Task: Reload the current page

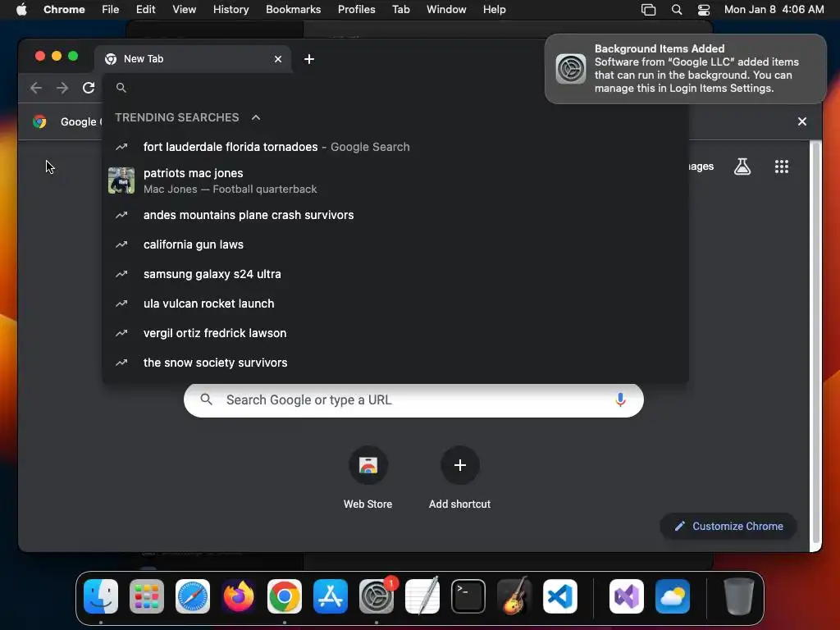Action: click(x=89, y=88)
